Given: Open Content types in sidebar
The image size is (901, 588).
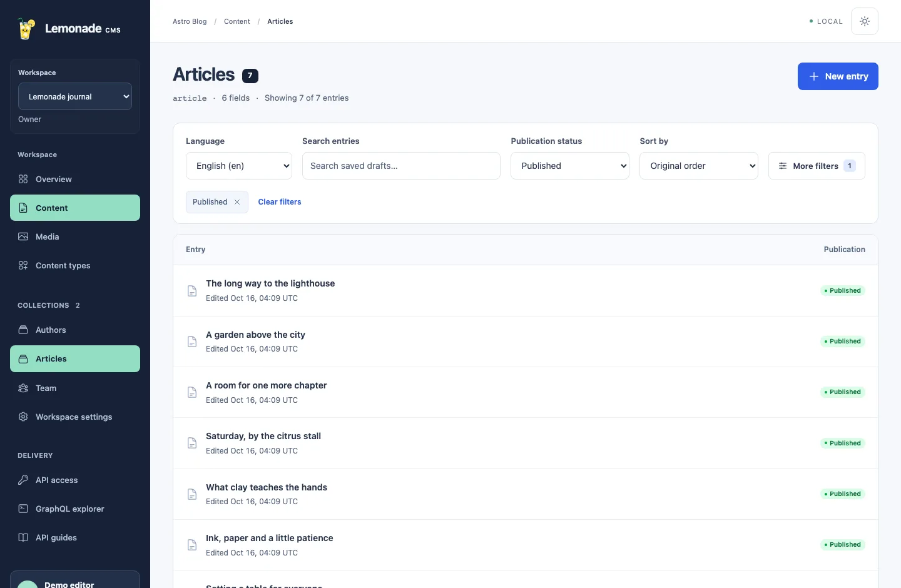Looking at the screenshot, I should (x=75, y=265).
